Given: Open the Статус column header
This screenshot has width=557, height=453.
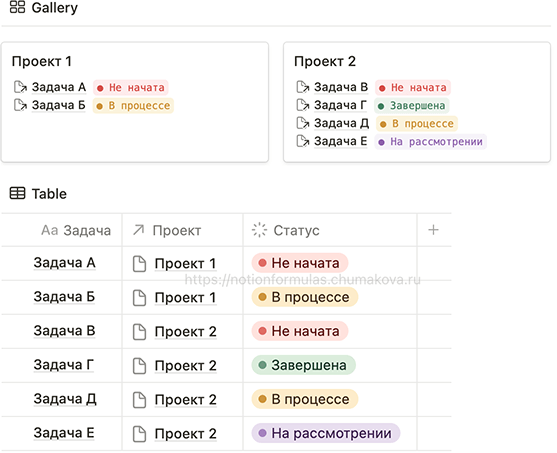Looking at the screenshot, I should (330, 230).
